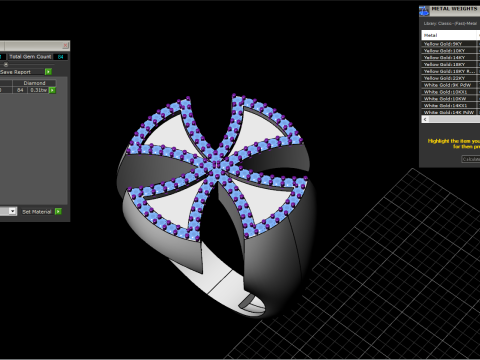The width and height of the screenshot is (480, 360).
Task: Close the gem report panel
Action: (66, 45)
